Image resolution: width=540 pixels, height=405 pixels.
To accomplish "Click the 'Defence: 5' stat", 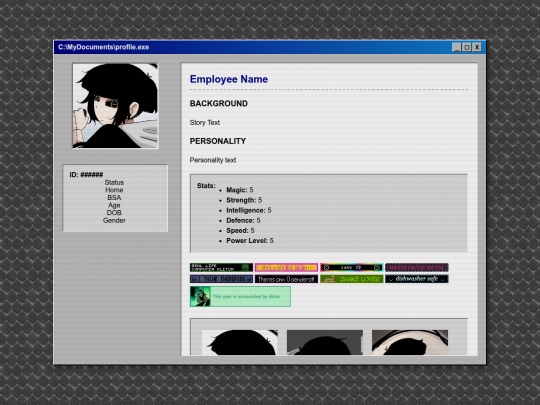I will (x=243, y=220).
